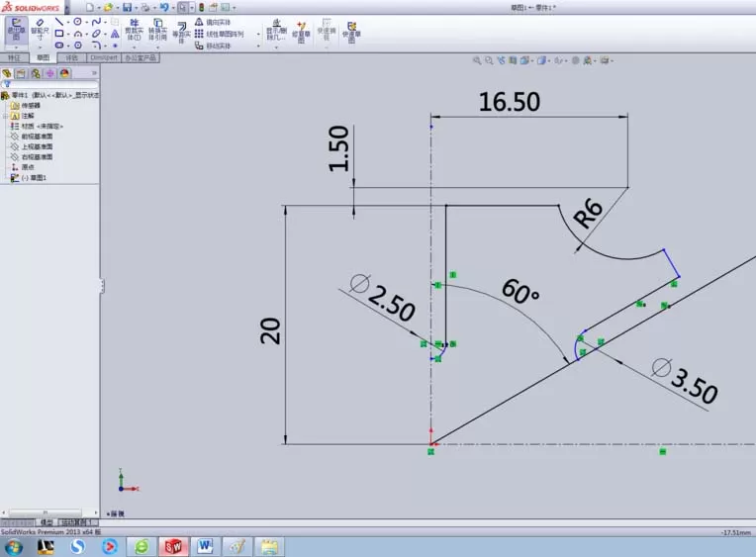The image size is (756, 557).
Task: Click the Repair Sketch (修复草图) tool
Action: (301, 32)
